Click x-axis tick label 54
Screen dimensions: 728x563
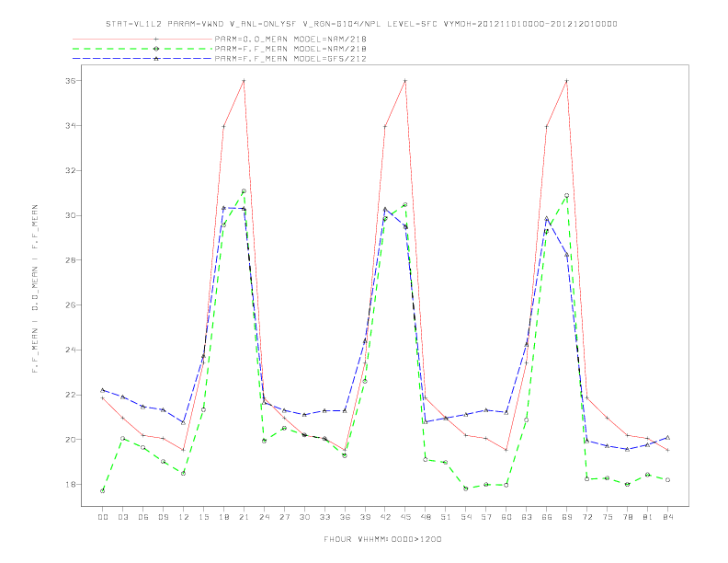tap(466, 517)
